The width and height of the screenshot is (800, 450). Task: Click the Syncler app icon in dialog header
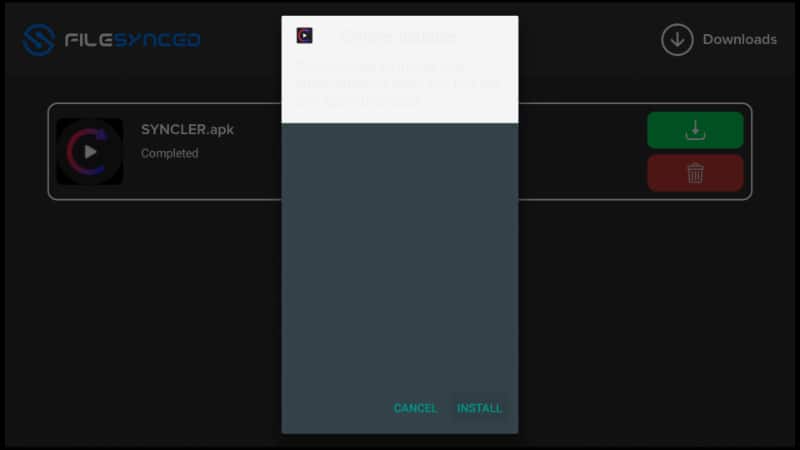[x=305, y=36]
